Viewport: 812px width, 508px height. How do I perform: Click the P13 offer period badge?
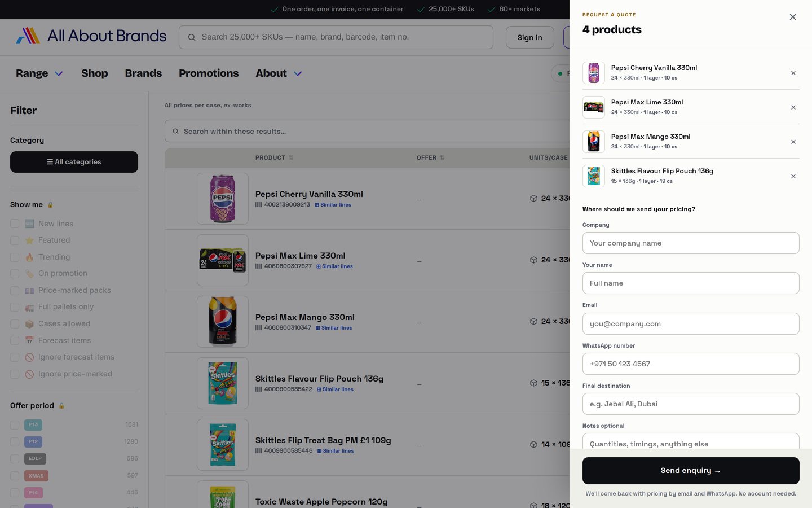coord(33,425)
